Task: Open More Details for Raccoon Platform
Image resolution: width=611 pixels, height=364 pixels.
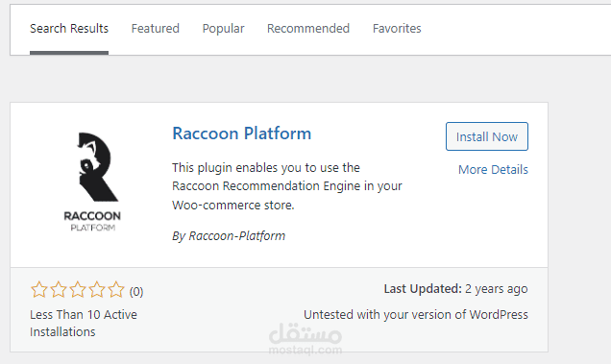Action: pyautogui.click(x=493, y=170)
